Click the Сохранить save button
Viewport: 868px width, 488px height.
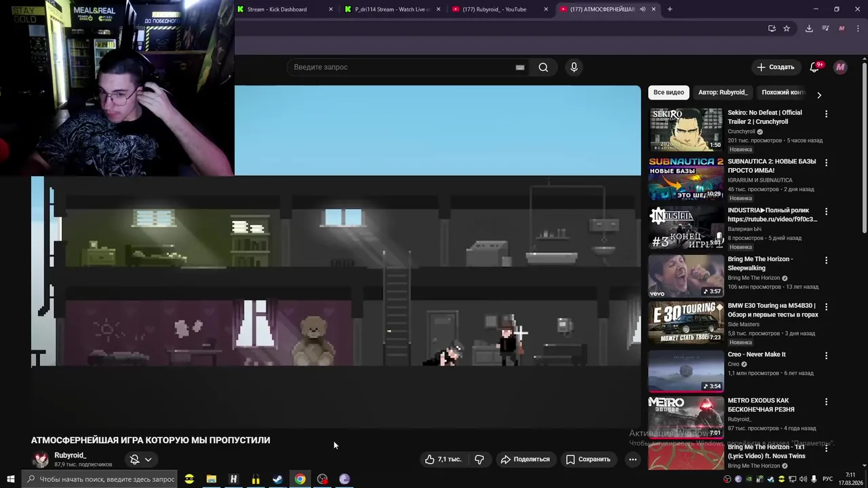588,460
